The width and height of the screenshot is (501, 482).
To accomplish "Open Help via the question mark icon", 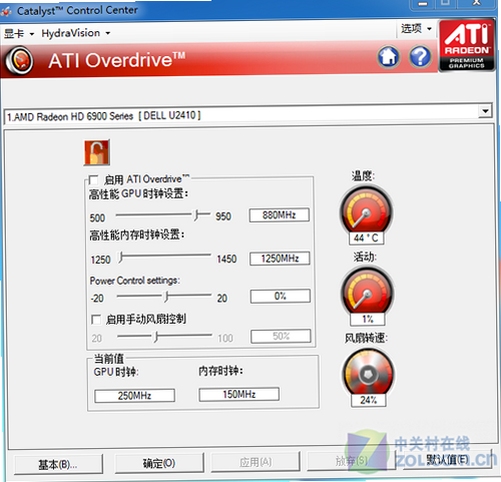I will click(x=420, y=57).
